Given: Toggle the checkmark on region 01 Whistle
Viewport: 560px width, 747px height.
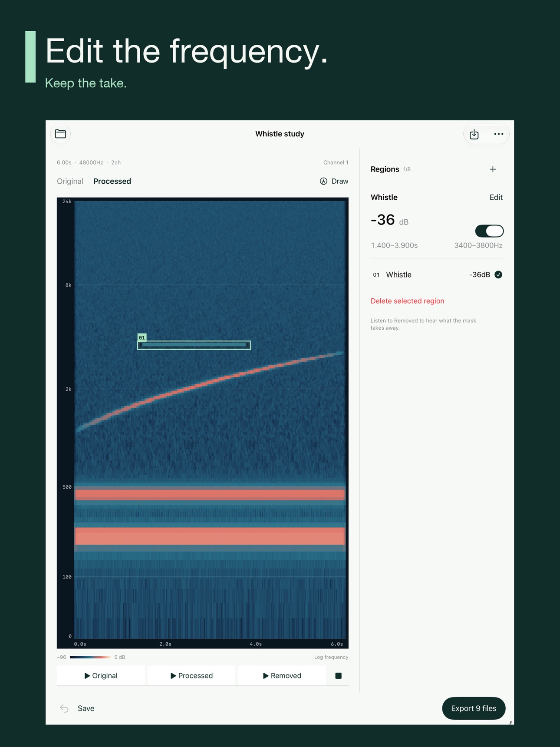Looking at the screenshot, I should pos(498,274).
